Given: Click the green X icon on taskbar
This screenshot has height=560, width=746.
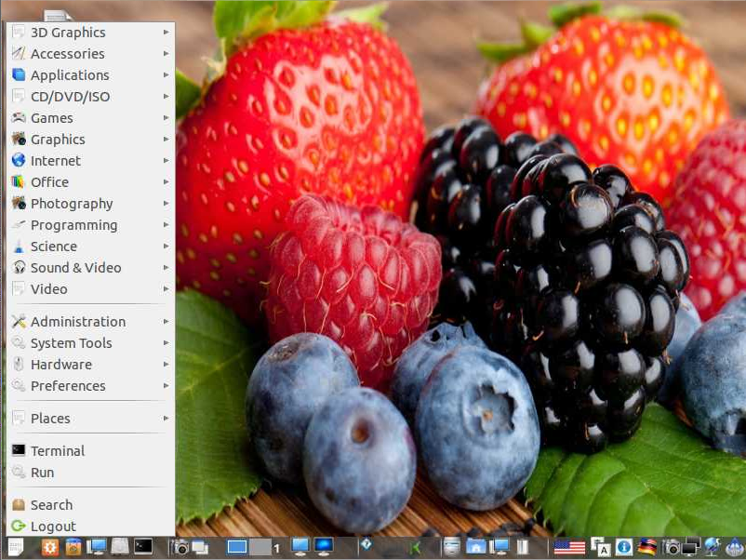Looking at the screenshot, I should click(x=416, y=549).
